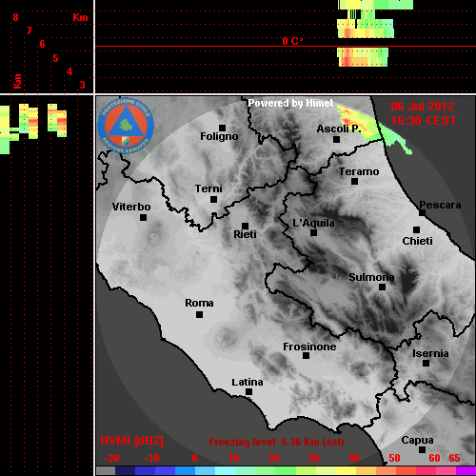Click the Foligno city marker
The height and width of the screenshot is (476, 476).
click(x=222, y=128)
